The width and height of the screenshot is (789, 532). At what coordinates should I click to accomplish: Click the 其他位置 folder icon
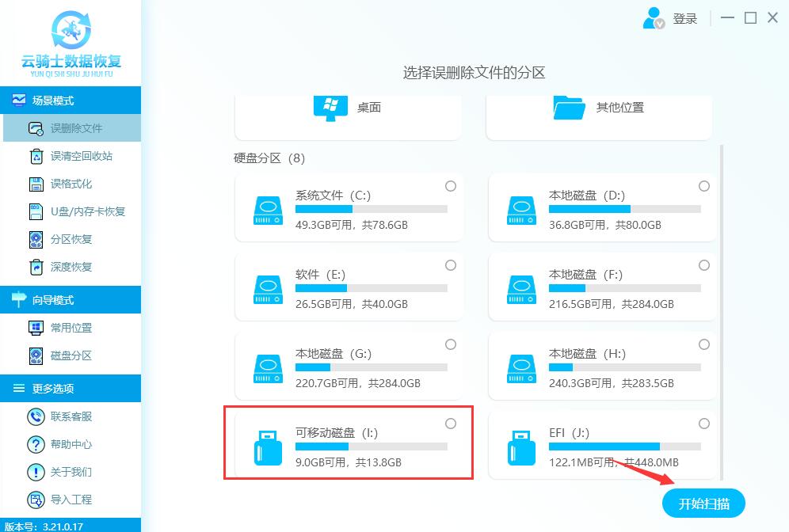(569, 107)
